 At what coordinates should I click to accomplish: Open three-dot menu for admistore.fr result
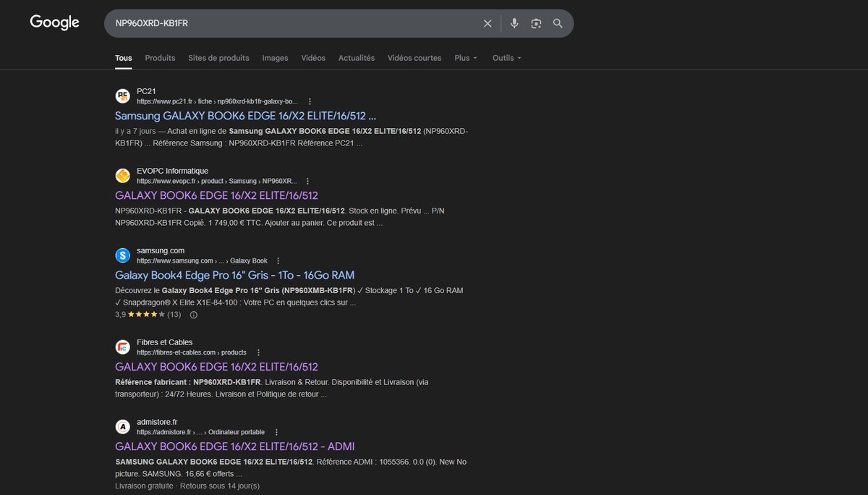pos(276,432)
